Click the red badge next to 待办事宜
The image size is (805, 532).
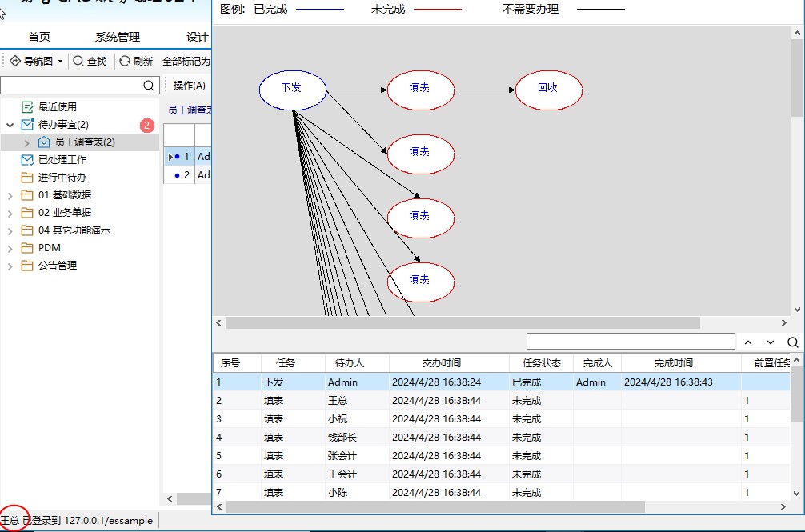146,125
